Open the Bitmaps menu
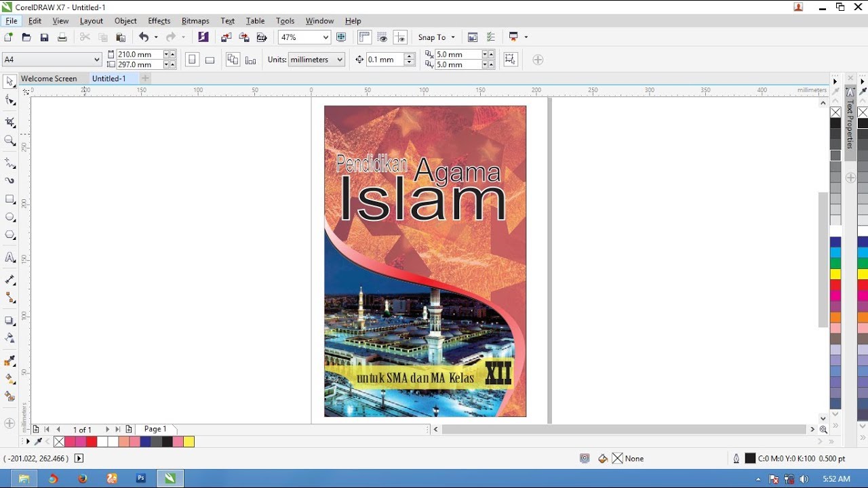The image size is (868, 488). tap(195, 21)
